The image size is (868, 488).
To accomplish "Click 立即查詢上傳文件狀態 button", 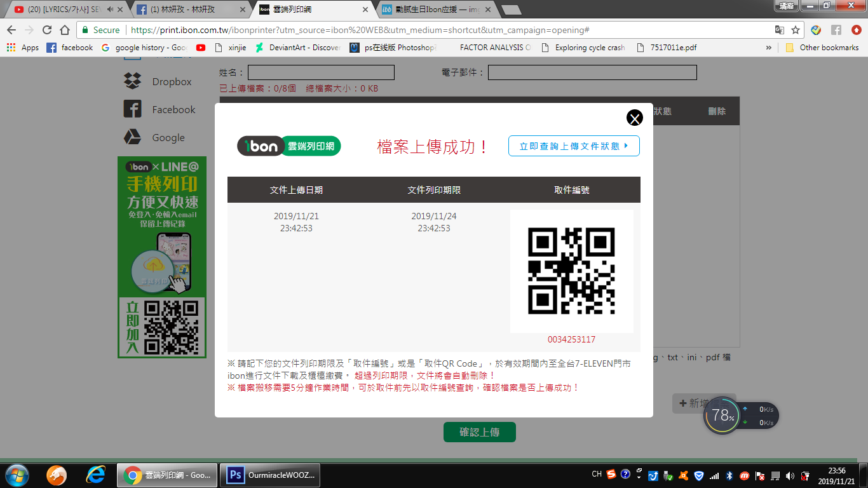I will pyautogui.click(x=574, y=146).
